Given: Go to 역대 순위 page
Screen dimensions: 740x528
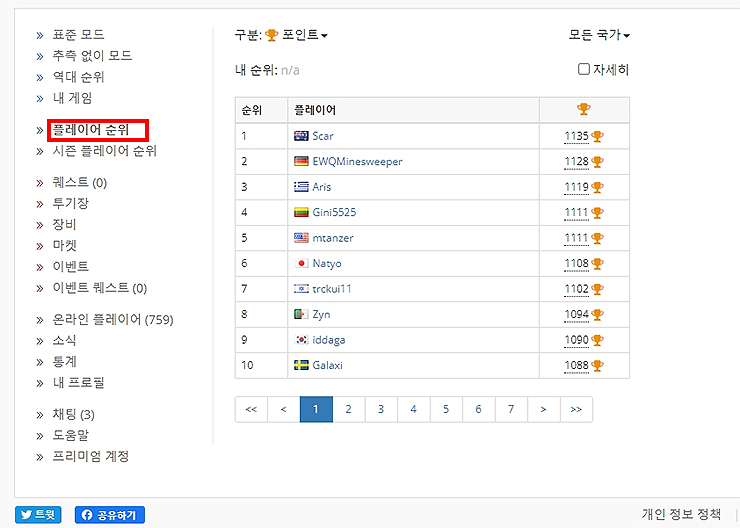Looking at the screenshot, I should tap(78, 77).
